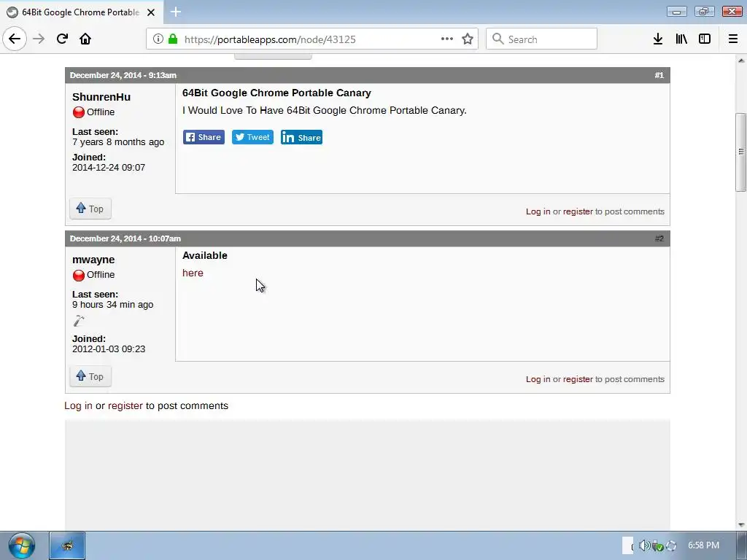The image size is (747, 560).
Task: Open a new browser tab
Action: 175,12
